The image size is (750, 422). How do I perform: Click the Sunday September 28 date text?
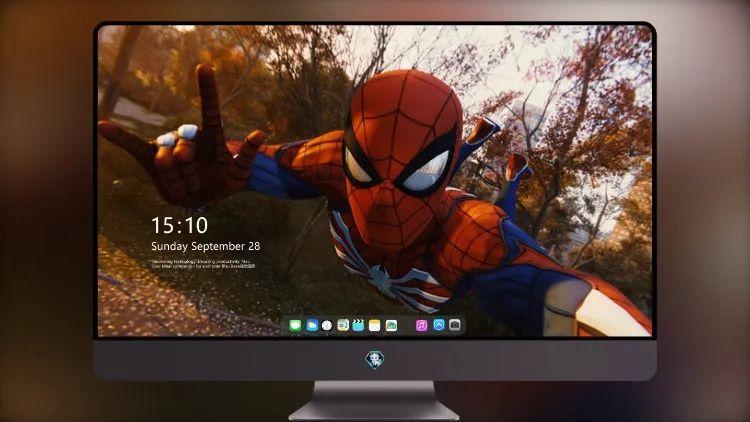pos(206,246)
